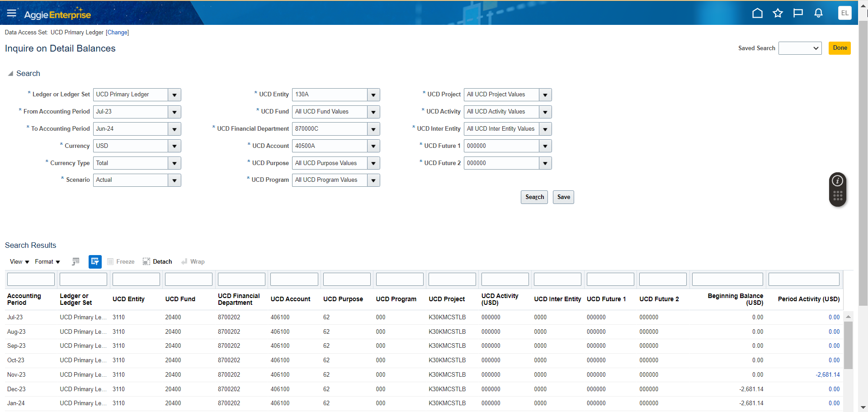Click the results table vertical scrollbar

(x=848, y=346)
